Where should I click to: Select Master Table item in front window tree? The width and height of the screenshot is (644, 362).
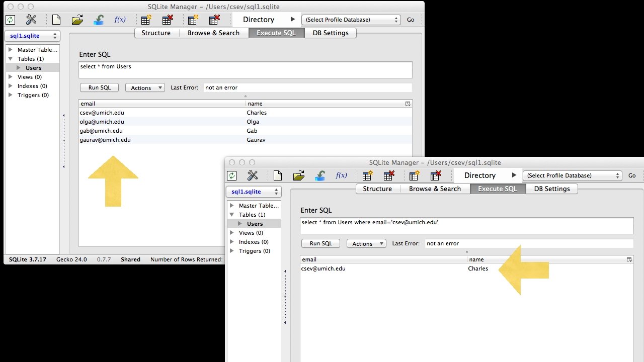point(259,206)
